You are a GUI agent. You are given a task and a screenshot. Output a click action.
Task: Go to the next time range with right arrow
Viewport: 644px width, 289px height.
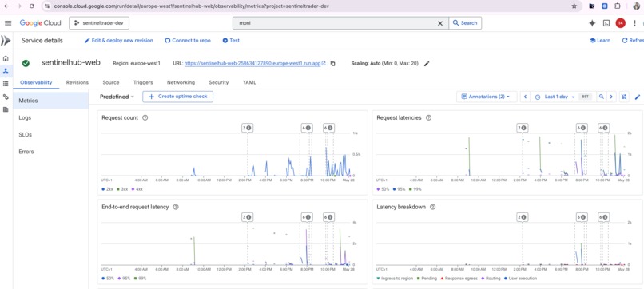(611, 97)
